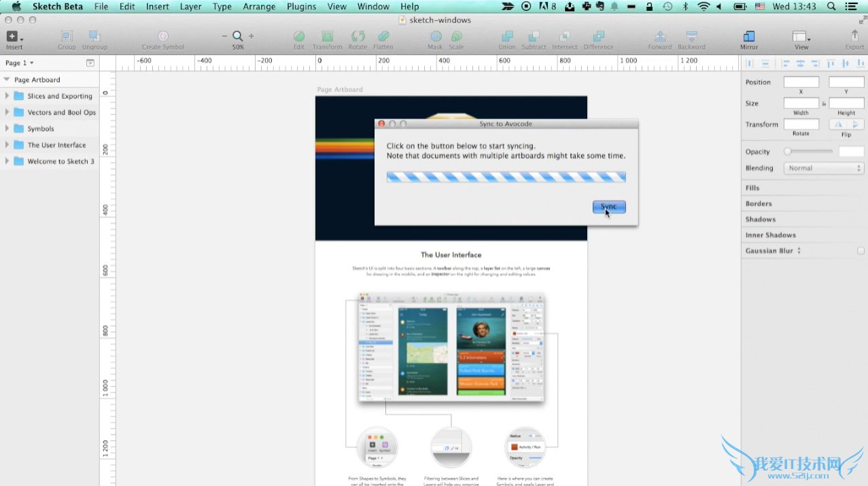868x486 pixels.
Task: Apply the Subtract boolean operation
Action: click(x=534, y=36)
